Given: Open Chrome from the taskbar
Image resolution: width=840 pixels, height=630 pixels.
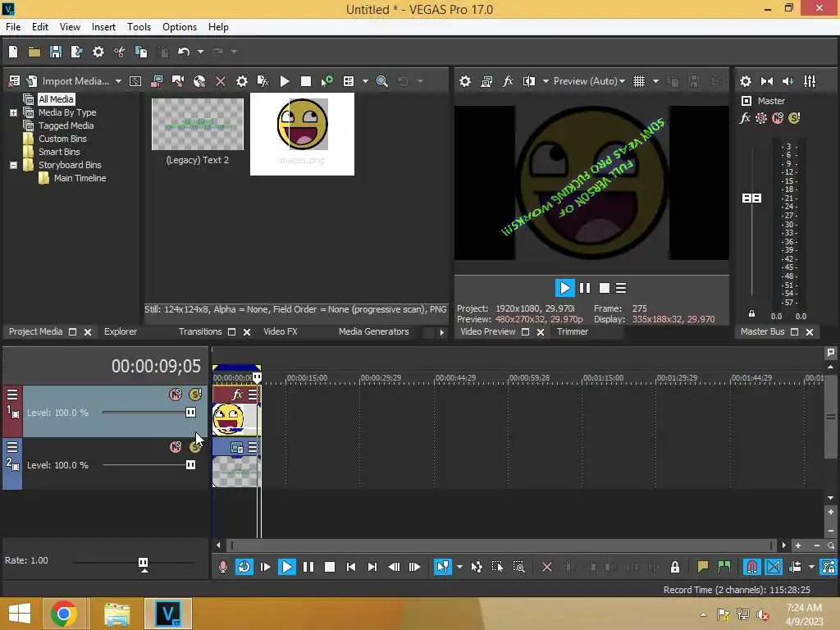Looking at the screenshot, I should [64, 614].
